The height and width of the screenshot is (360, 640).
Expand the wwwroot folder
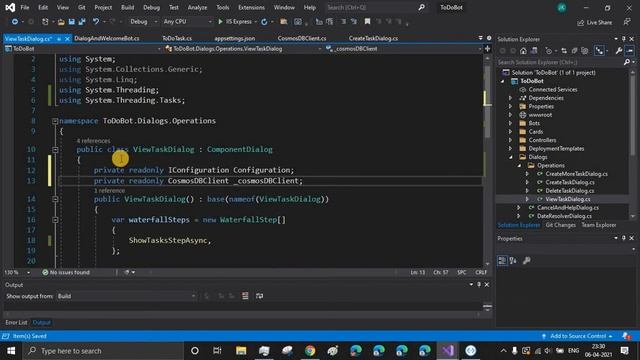tap(510, 115)
